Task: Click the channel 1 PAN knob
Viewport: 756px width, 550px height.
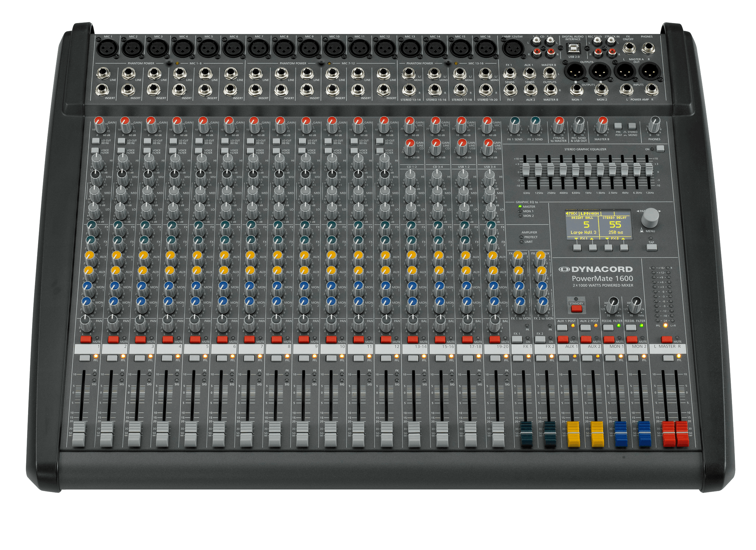Action: click(x=86, y=323)
